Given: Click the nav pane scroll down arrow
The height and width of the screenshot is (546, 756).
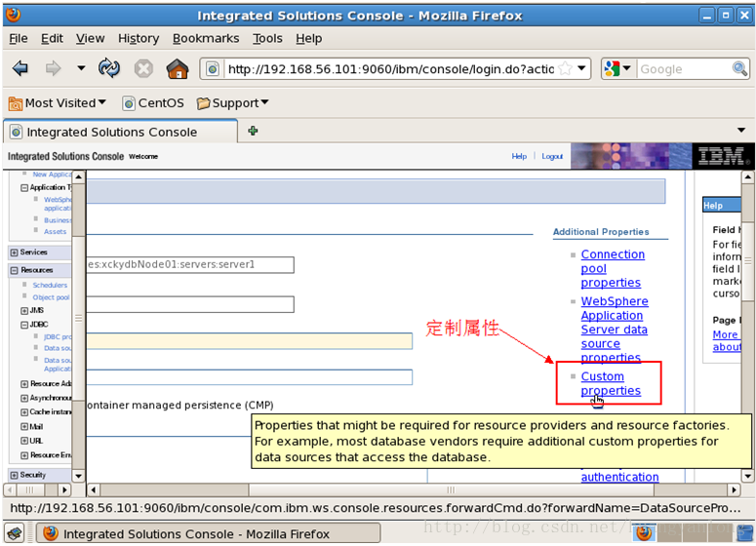Looking at the screenshot, I should tap(78, 476).
